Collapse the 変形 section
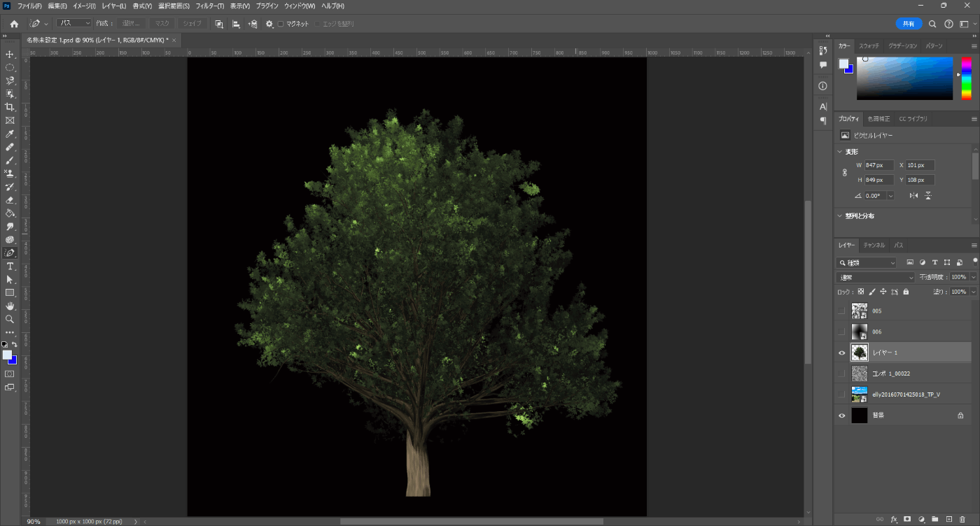 pyautogui.click(x=841, y=152)
